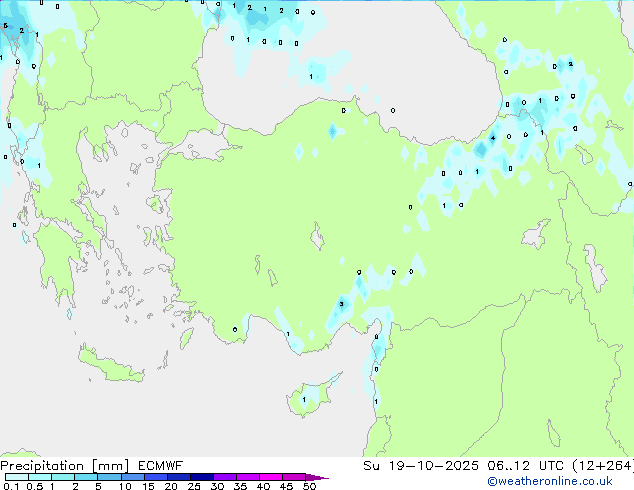The width and height of the screenshot is (634, 490).
Task: Click the legend value label '0.1'
Action: [x=11, y=486]
